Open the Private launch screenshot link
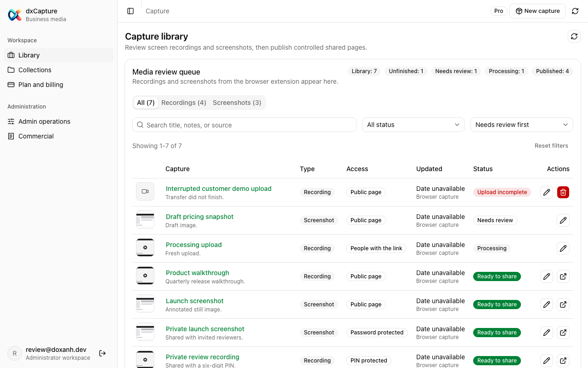The width and height of the screenshot is (588, 368). click(x=205, y=329)
